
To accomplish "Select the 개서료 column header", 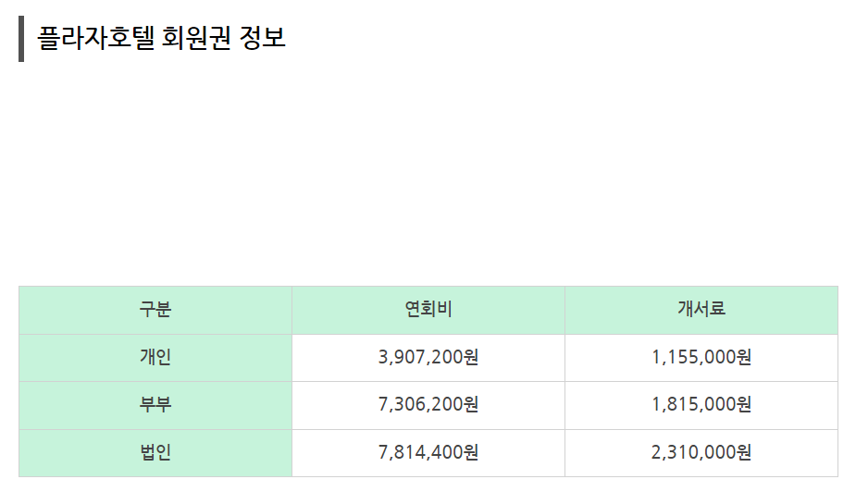I will 701,310.
